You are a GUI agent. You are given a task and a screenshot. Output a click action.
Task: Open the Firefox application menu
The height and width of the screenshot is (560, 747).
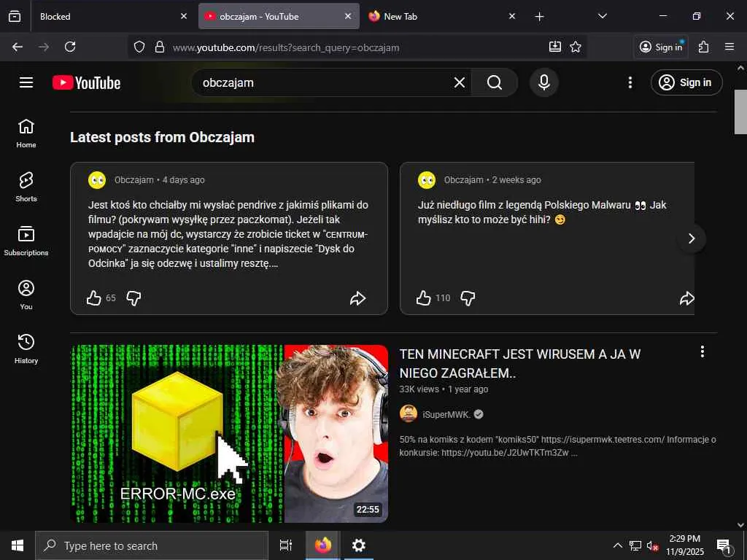click(729, 47)
